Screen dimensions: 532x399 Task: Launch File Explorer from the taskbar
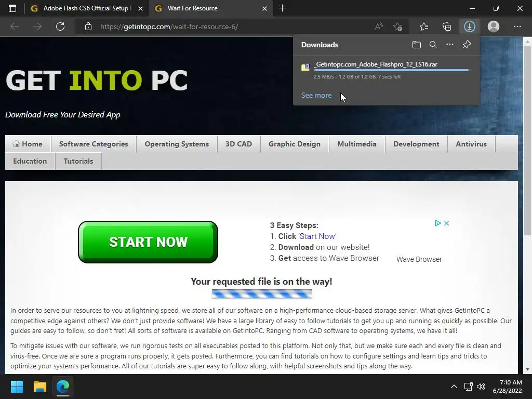tap(39, 387)
